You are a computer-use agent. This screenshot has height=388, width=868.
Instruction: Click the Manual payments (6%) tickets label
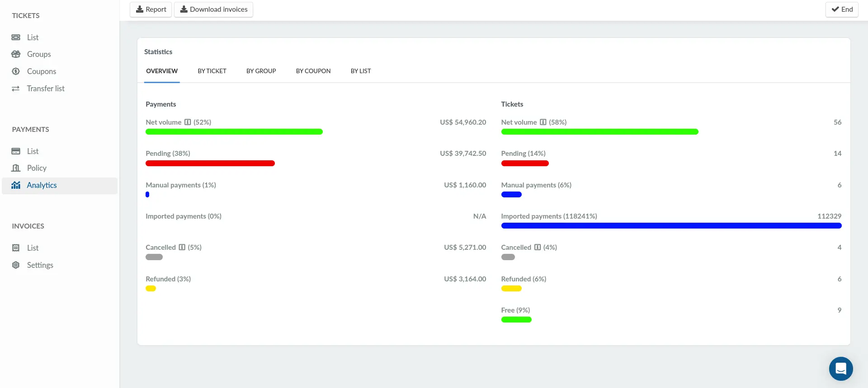(536, 185)
